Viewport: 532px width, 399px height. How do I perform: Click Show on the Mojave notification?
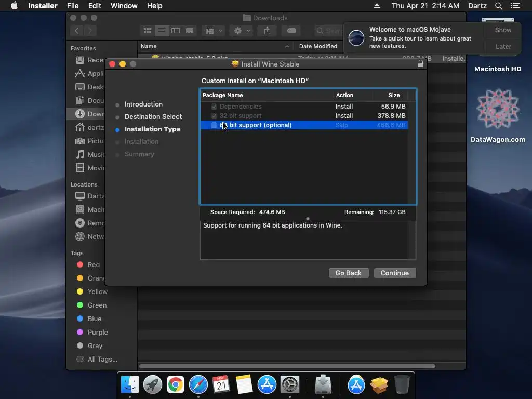[503, 30]
